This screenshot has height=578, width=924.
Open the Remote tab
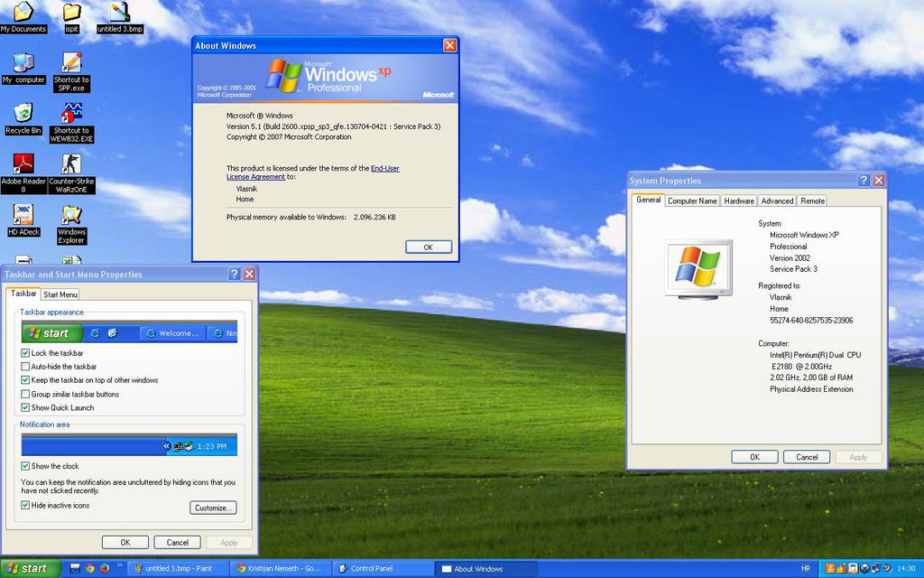coord(813,201)
